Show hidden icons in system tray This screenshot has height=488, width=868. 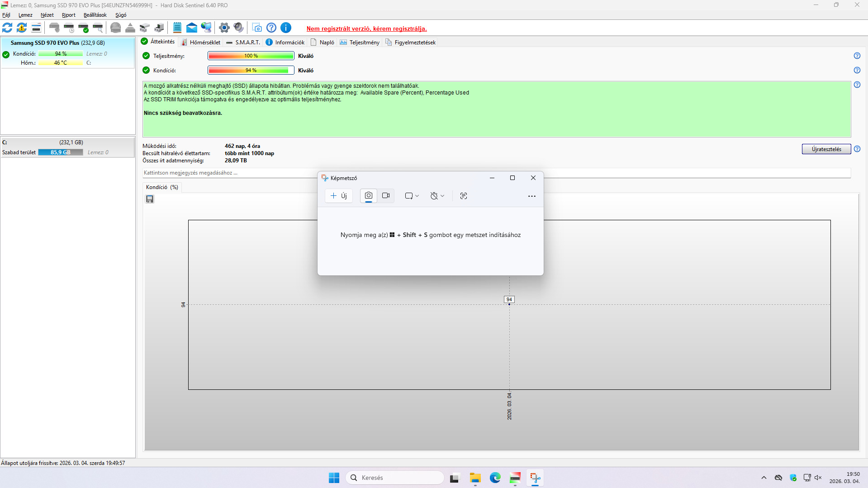764,478
